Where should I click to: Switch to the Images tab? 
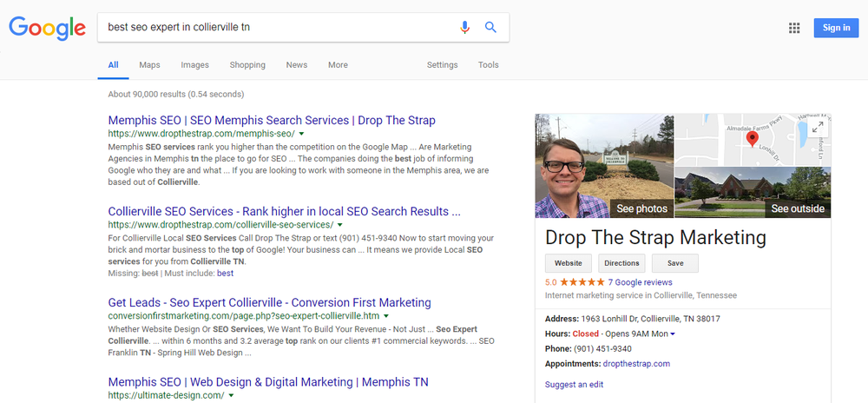(x=194, y=65)
